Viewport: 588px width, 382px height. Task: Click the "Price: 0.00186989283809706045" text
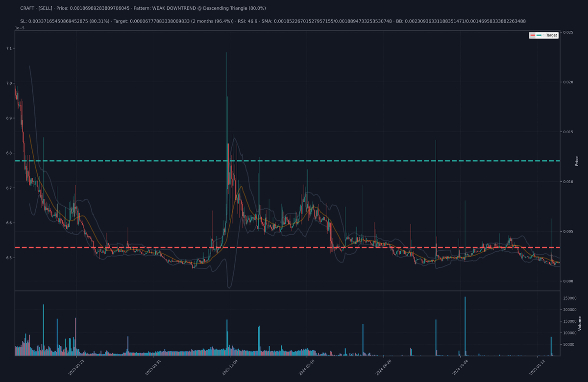94,8
